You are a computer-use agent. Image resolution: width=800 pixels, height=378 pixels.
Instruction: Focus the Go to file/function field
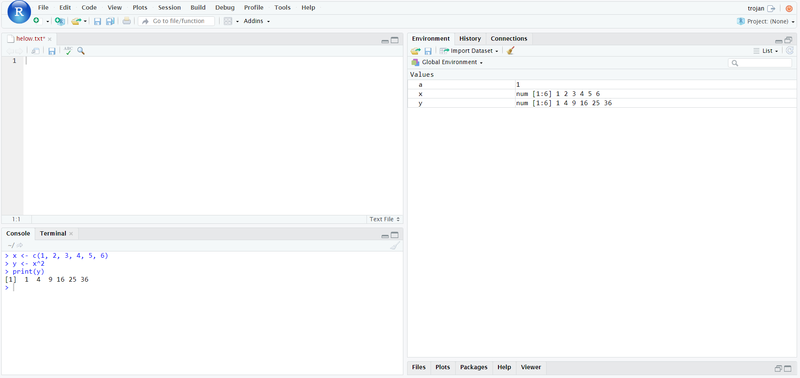177,21
